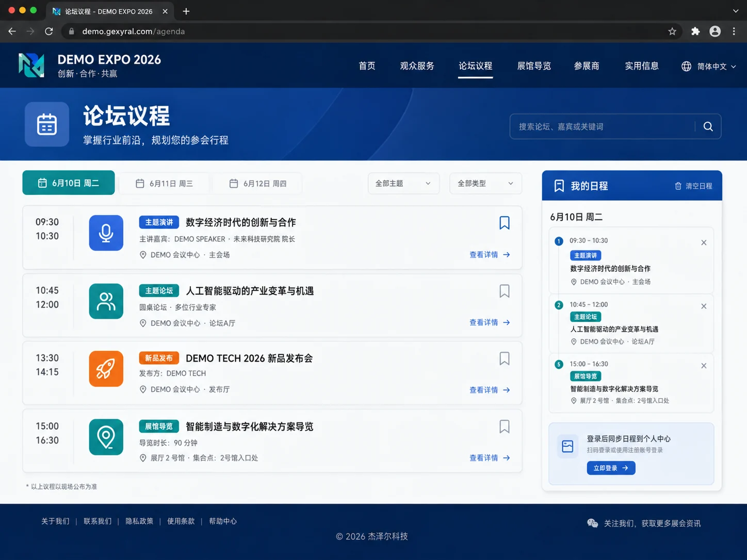Remove 09:30 - 10:30 item from my schedule
The image size is (747, 560).
pyautogui.click(x=704, y=242)
